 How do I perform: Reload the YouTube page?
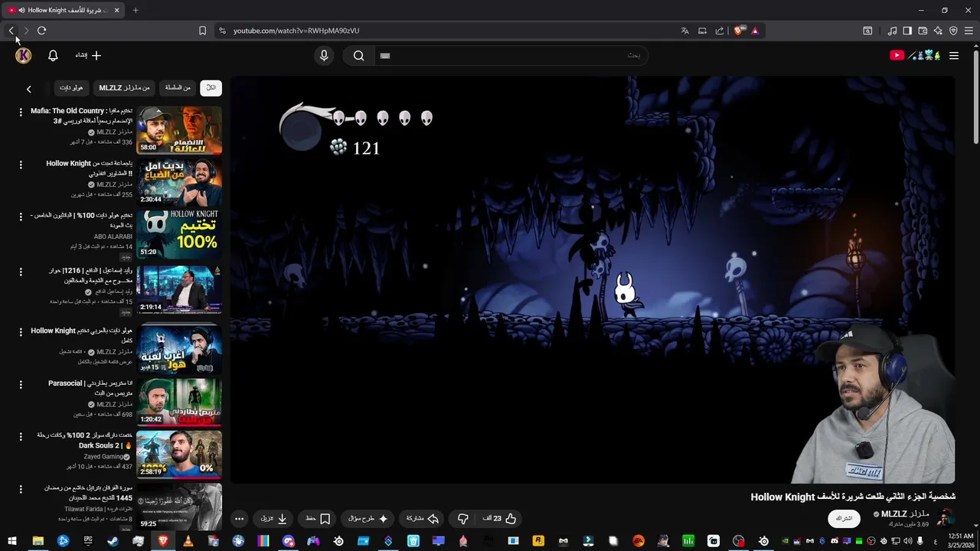41,31
